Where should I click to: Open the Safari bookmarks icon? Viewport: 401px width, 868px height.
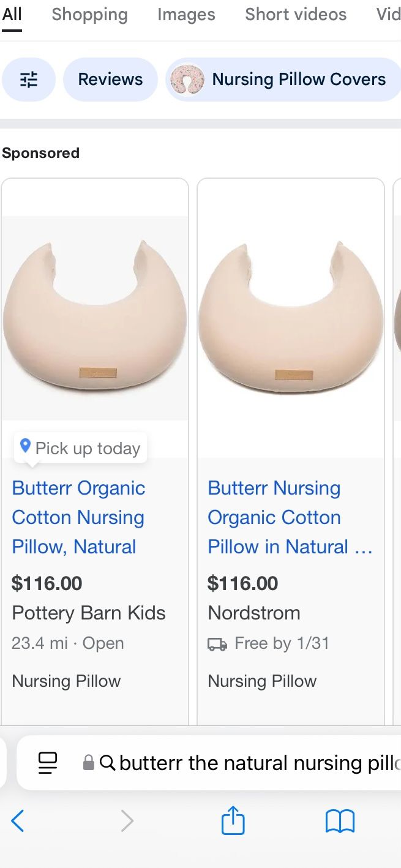340,821
